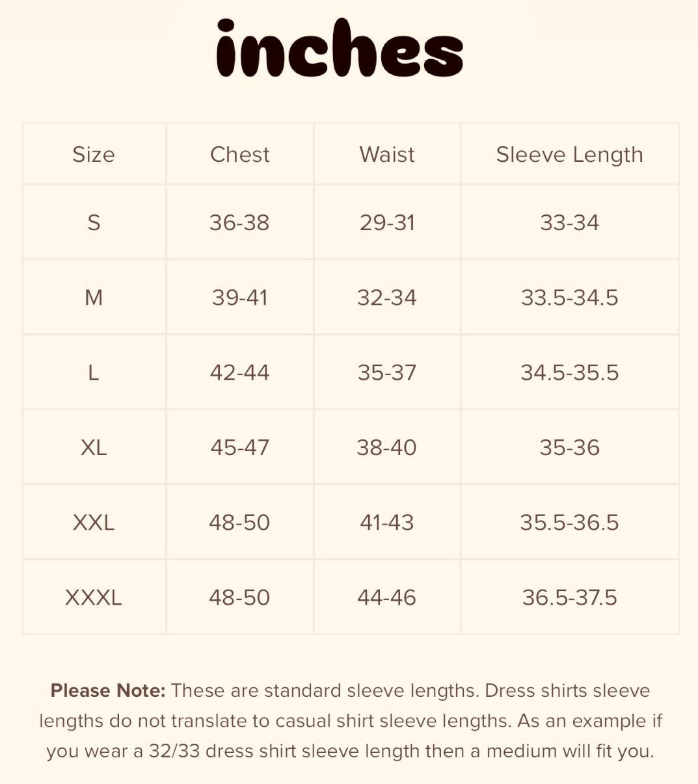The width and height of the screenshot is (698, 784).
Task: Click sleeve length 34.5-35.5
Action: [x=569, y=372]
